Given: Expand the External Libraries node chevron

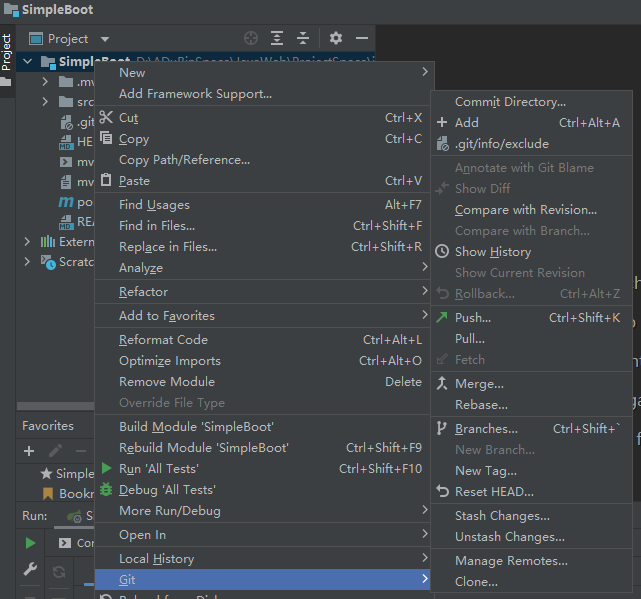Looking at the screenshot, I should [27, 242].
